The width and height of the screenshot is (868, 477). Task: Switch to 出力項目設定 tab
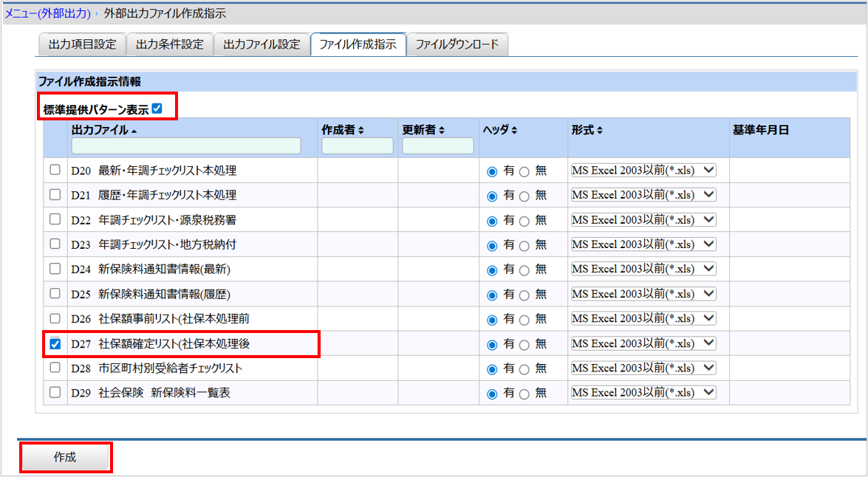pyautogui.click(x=83, y=45)
